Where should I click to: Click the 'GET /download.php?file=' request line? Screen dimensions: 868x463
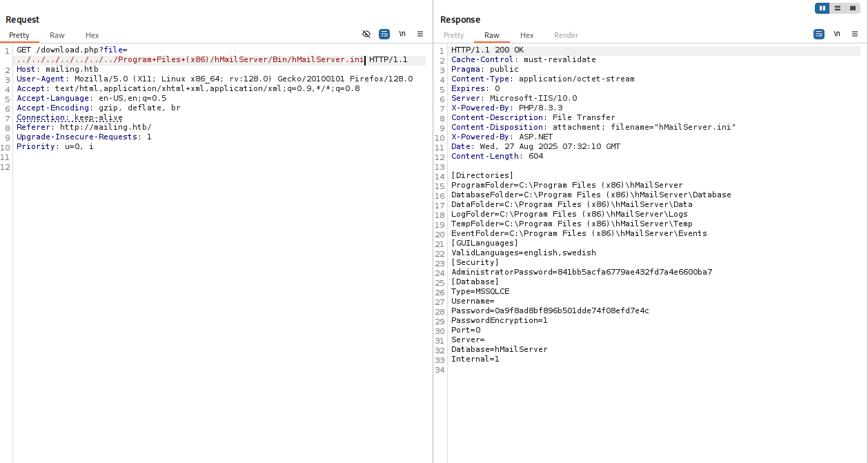coord(72,50)
